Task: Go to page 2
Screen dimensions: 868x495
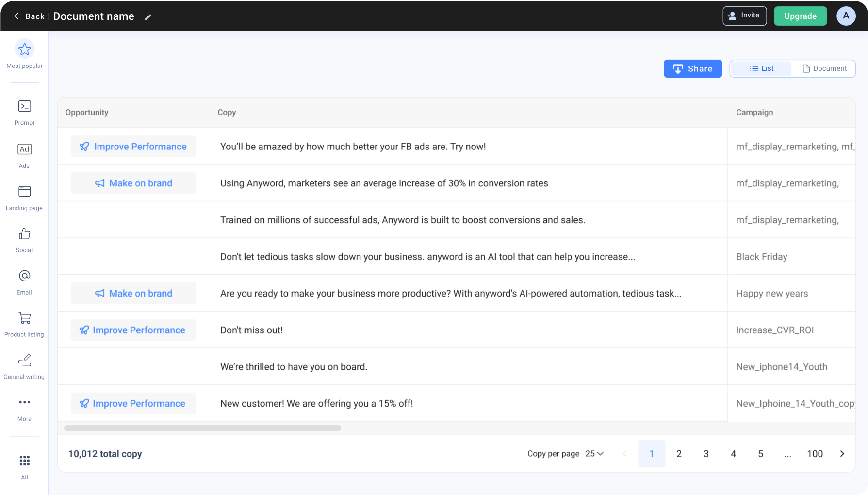Action: coord(679,454)
